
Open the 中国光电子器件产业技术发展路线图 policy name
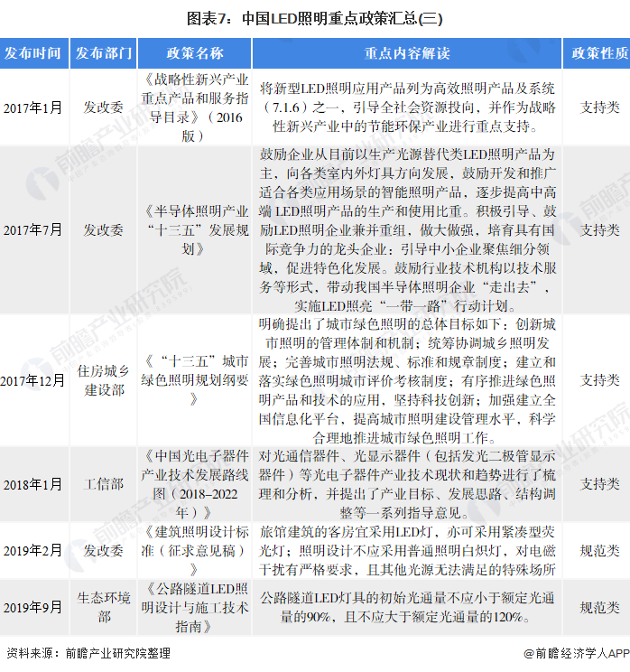point(195,484)
